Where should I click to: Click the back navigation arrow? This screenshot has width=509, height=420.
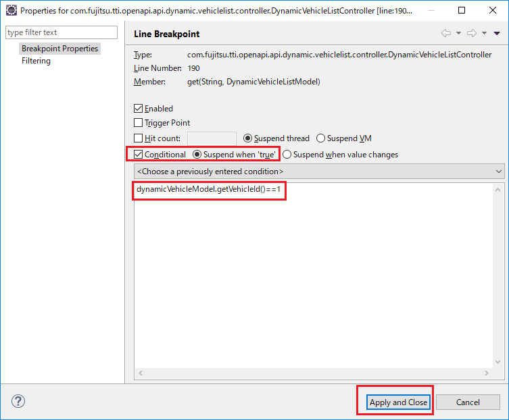(x=446, y=33)
